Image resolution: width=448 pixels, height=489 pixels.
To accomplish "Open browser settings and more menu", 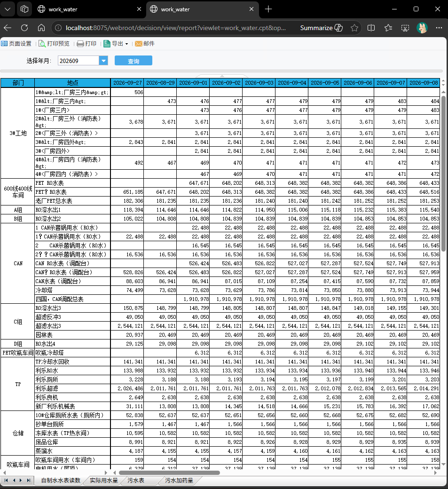I will [x=439, y=28].
